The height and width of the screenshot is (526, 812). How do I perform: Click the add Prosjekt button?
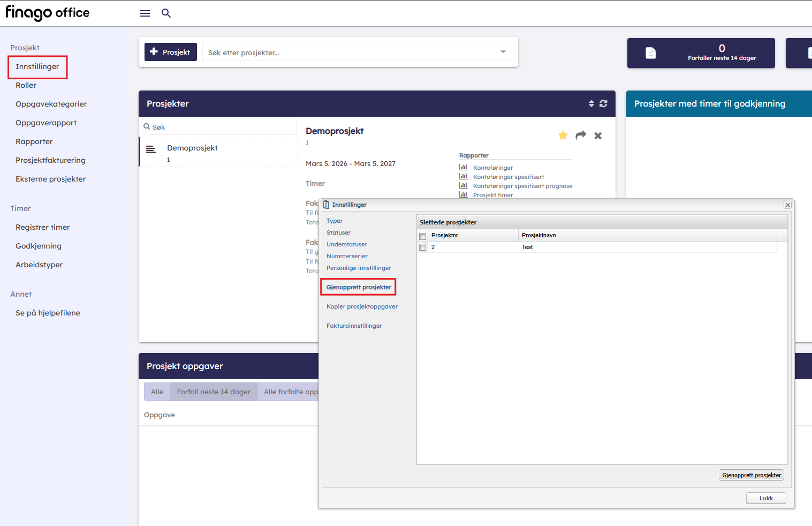click(x=170, y=52)
